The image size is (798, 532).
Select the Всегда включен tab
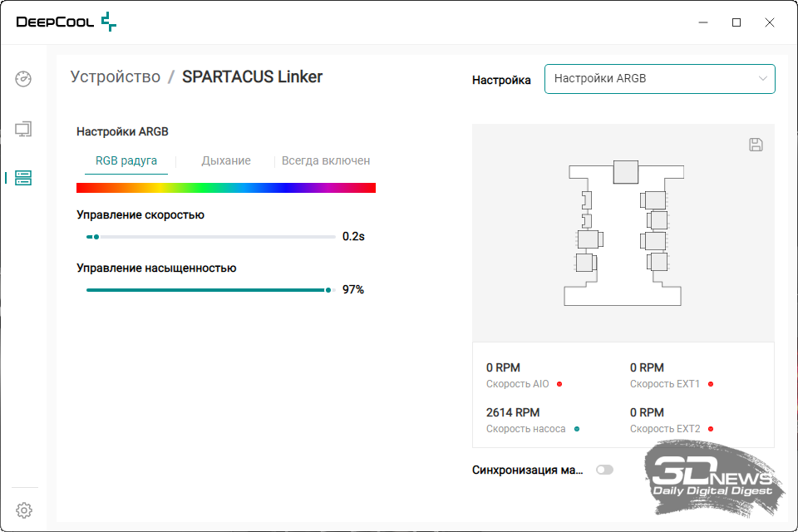tap(326, 160)
